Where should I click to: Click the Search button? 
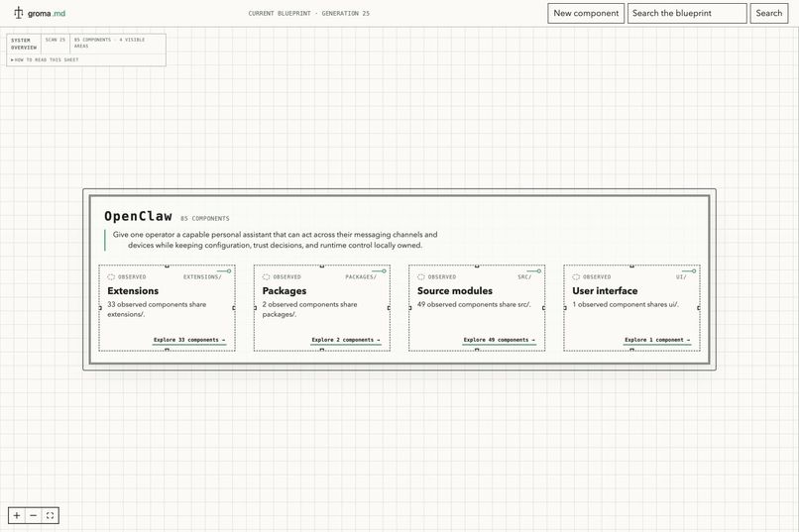tap(769, 13)
